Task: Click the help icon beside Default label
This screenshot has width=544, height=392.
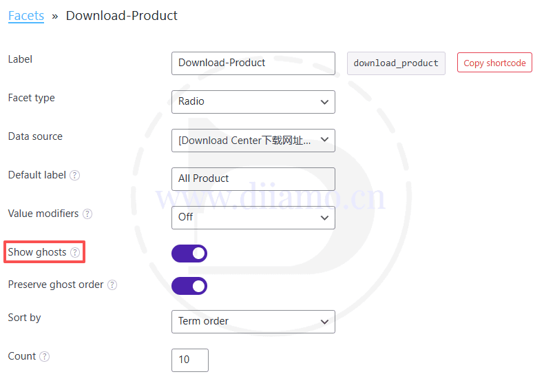Action: coord(75,176)
